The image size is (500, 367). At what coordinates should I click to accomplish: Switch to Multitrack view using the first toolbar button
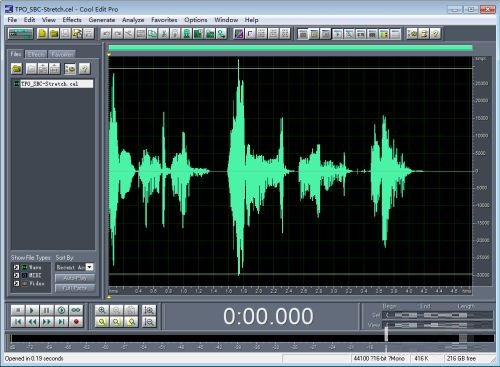point(21,34)
